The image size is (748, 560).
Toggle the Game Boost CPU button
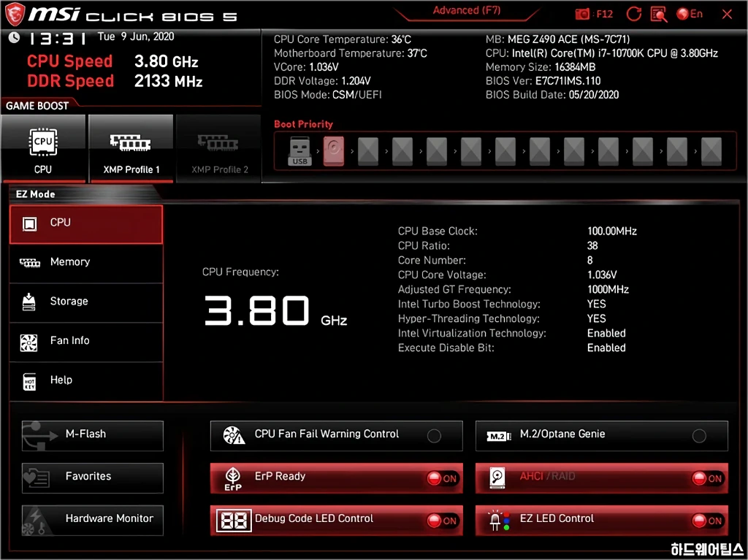(43, 148)
